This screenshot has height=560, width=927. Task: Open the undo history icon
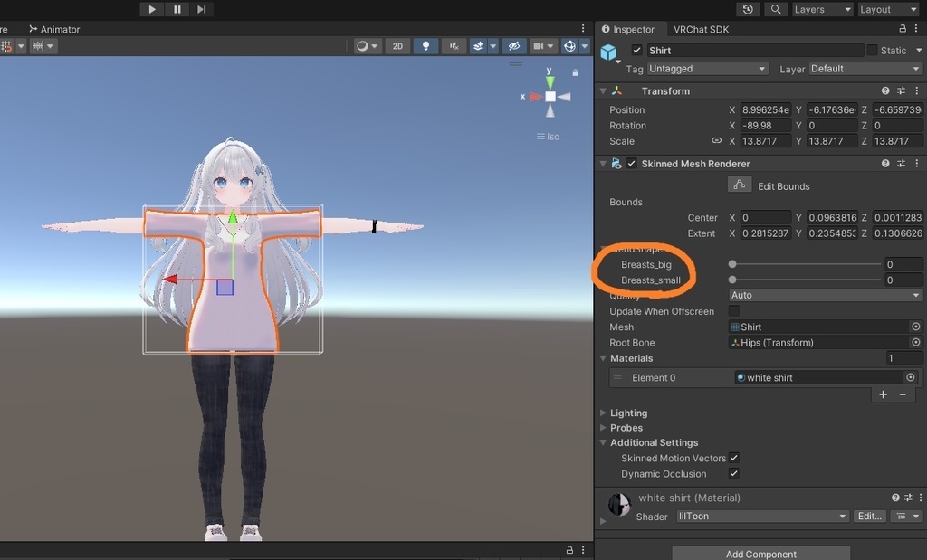tap(748, 9)
